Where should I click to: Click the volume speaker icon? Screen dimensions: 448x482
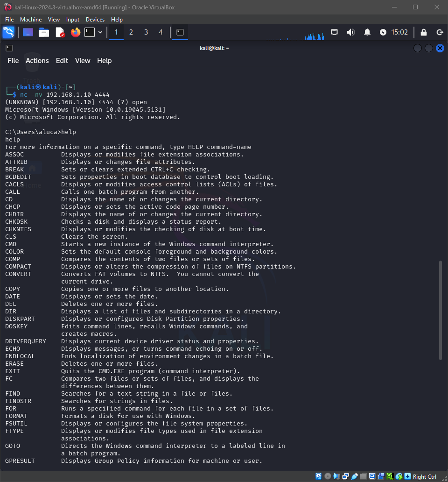click(350, 32)
